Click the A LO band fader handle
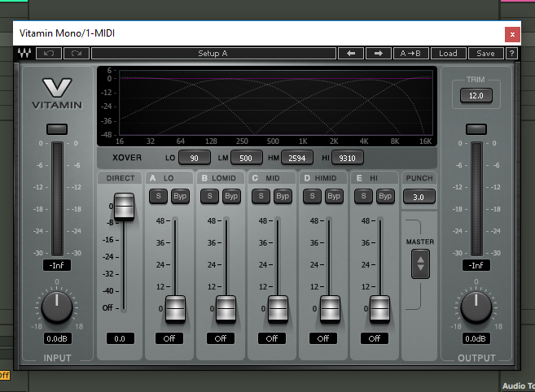 (x=175, y=309)
